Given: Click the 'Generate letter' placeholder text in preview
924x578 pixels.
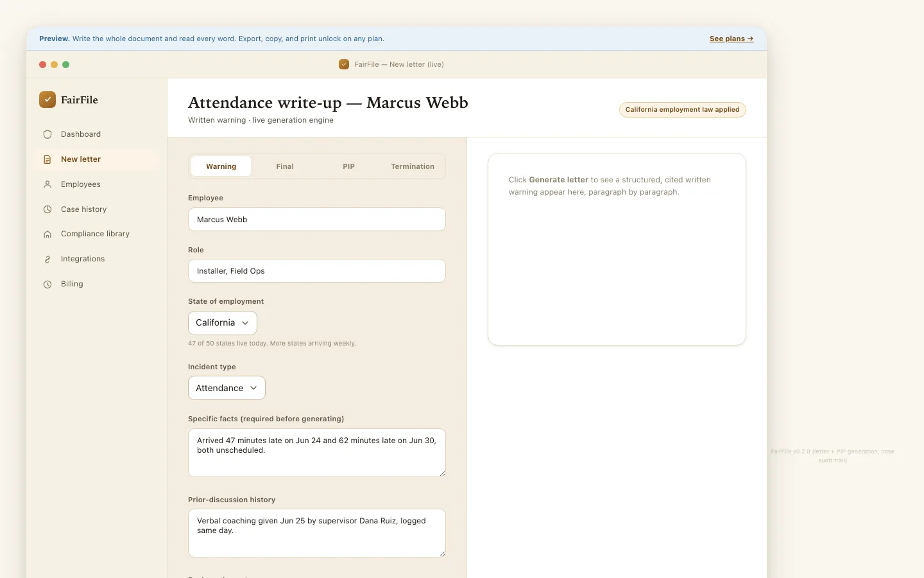Looking at the screenshot, I should point(558,180).
